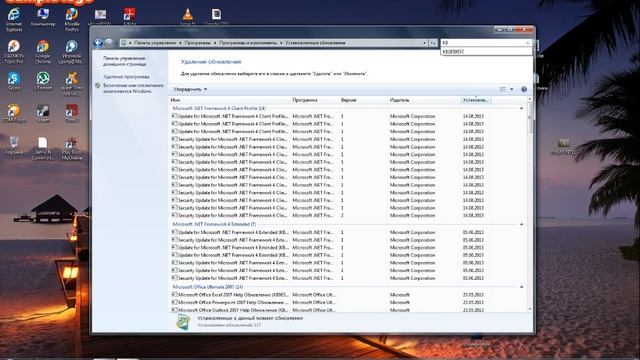Open DAEMON Tools Pro desktop shortcut

(x=14, y=52)
